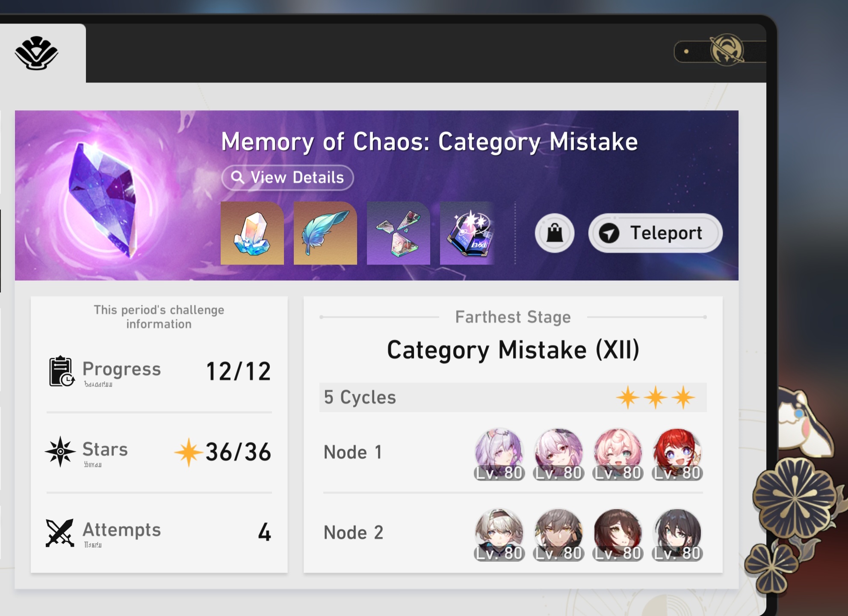The height and width of the screenshot is (616, 848).
Task: Click the Attempts crossed swords icon
Action: point(60,533)
